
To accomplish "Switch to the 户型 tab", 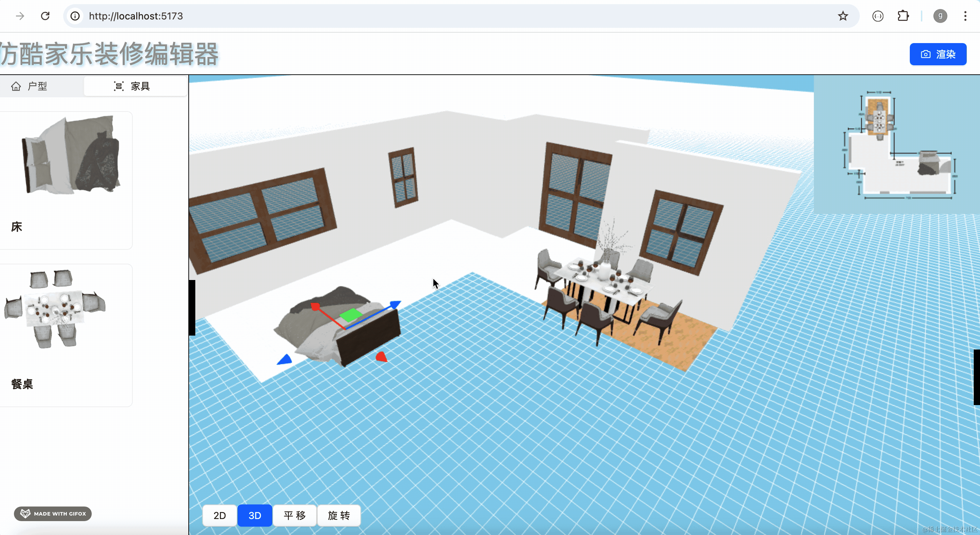I will (29, 86).
